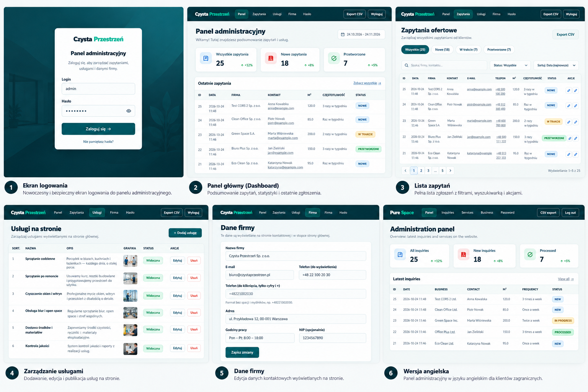Click the All inquiries card icon

pos(400,255)
